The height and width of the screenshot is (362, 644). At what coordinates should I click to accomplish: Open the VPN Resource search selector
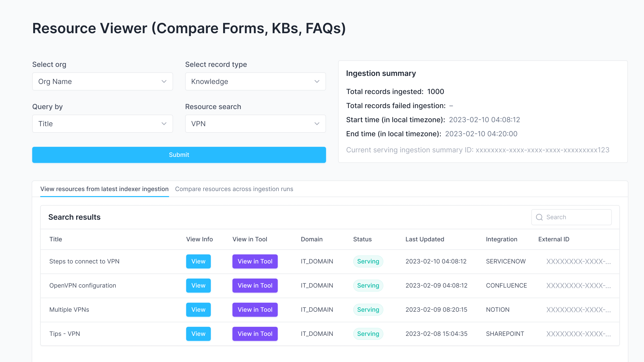(255, 123)
